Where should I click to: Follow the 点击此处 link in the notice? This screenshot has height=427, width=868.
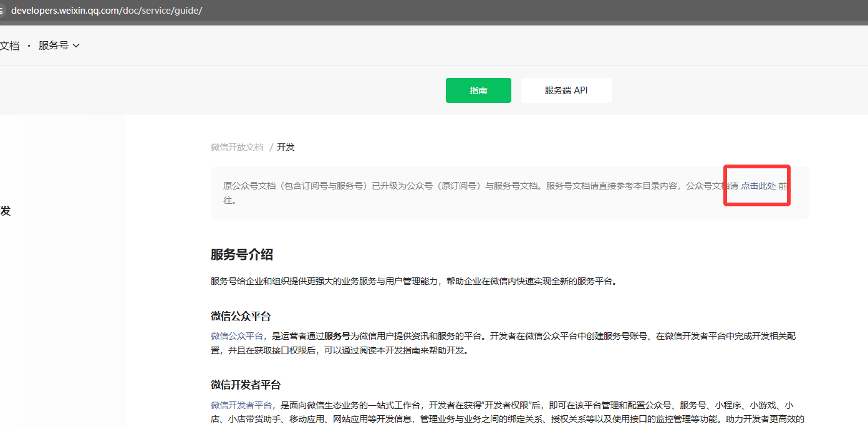pos(758,186)
